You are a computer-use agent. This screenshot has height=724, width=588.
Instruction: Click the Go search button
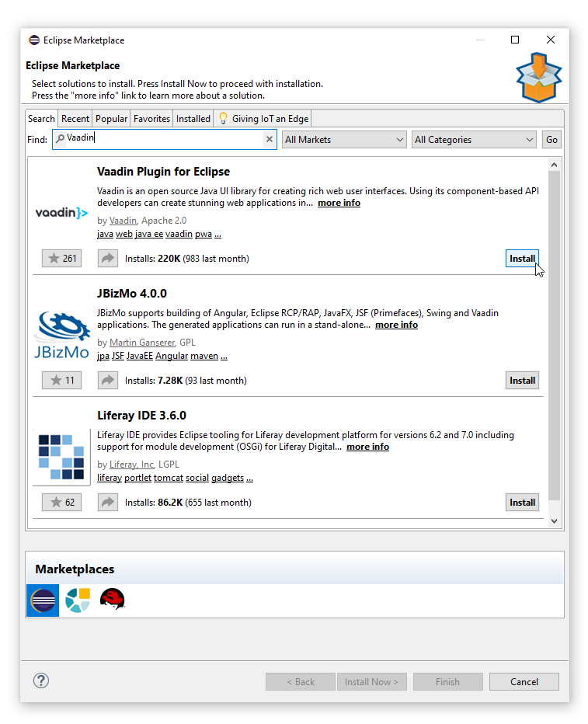[x=551, y=140]
